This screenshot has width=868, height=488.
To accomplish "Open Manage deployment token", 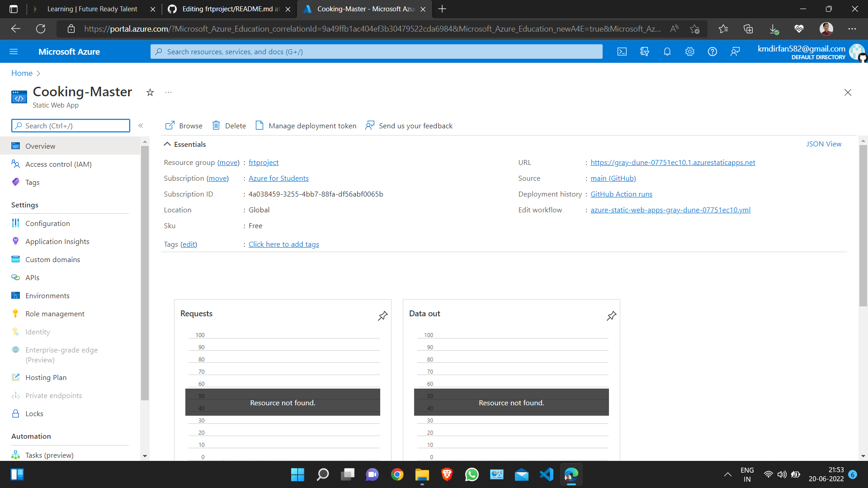I will click(x=306, y=126).
